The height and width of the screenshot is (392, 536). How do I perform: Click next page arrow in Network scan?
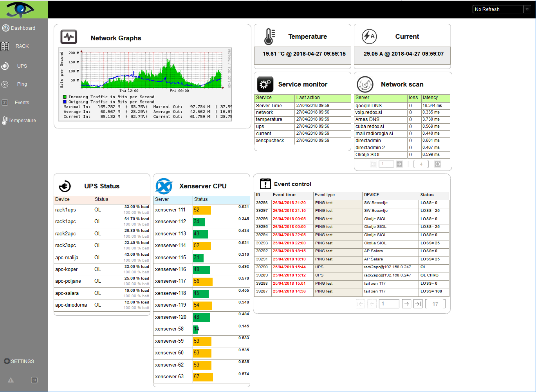(x=399, y=164)
